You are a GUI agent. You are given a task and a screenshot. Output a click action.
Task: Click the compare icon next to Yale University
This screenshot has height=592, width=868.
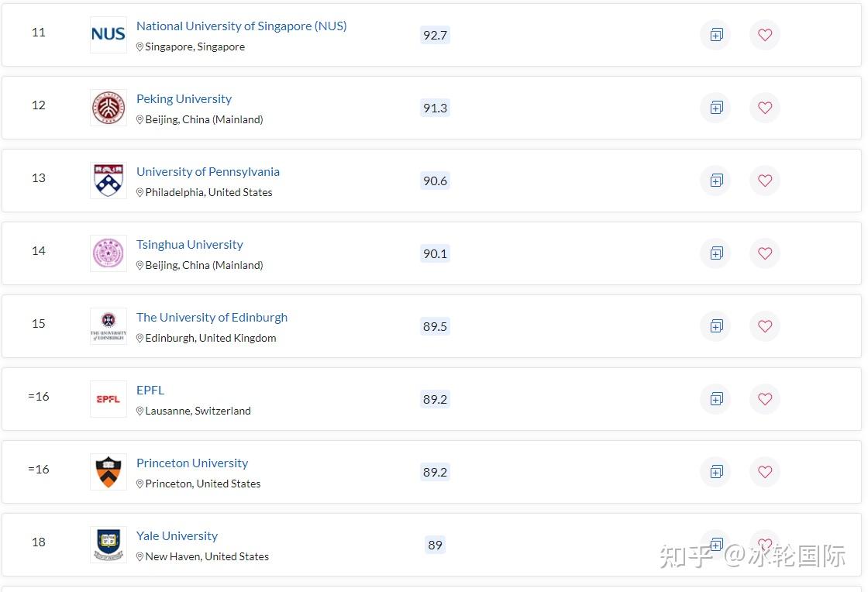click(715, 543)
